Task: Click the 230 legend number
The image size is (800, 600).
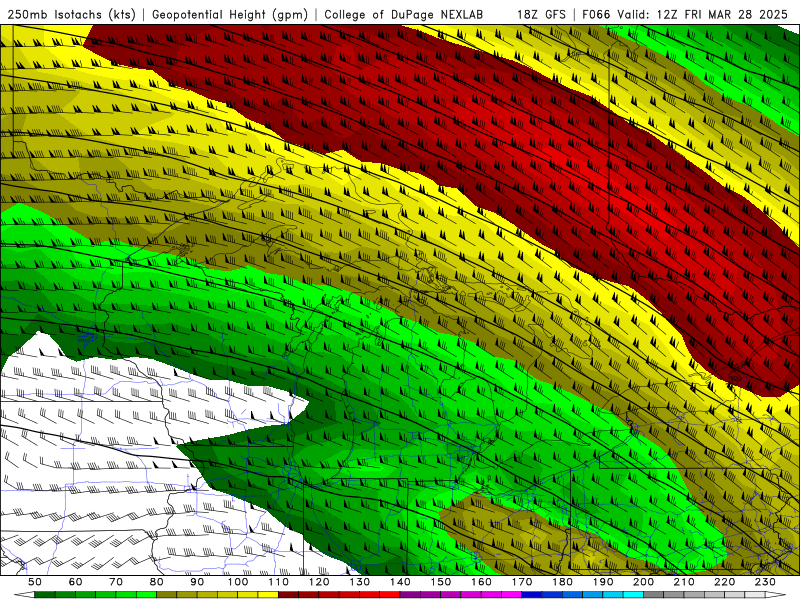Action: coord(765,582)
